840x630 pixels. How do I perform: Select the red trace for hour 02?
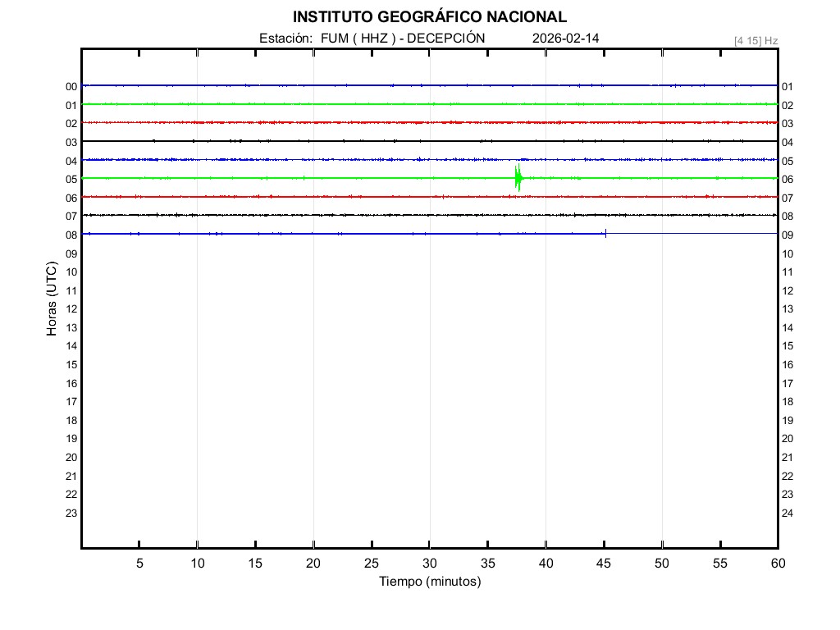328,122
